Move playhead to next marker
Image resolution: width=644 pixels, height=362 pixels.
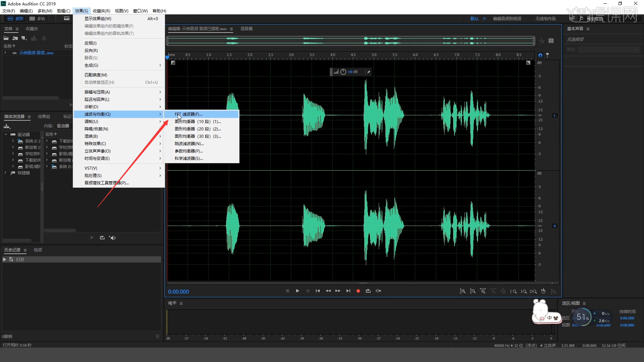pos(348,291)
